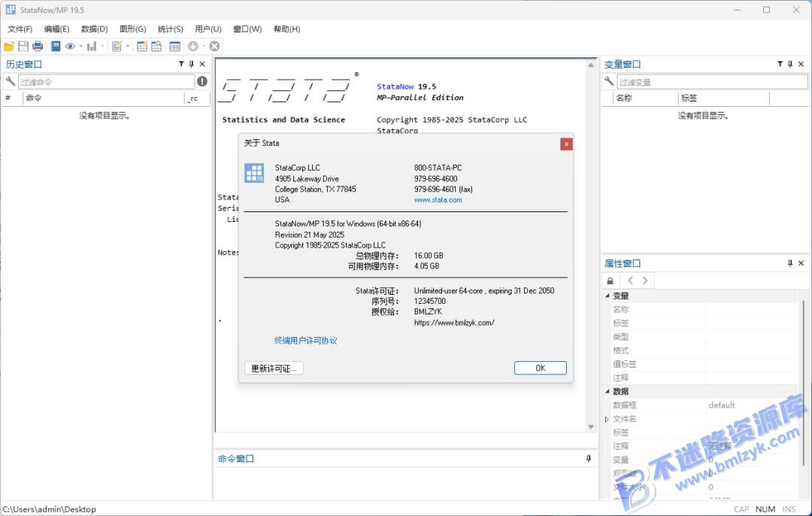Click the 标签 column header in variables window
812x516 pixels.
coord(724,98)
